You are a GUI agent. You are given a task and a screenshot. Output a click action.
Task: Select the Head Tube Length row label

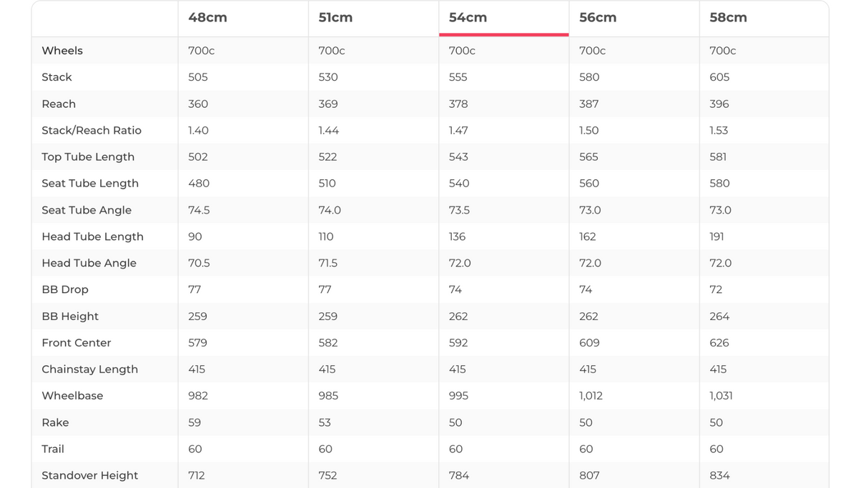pos(92,236)
